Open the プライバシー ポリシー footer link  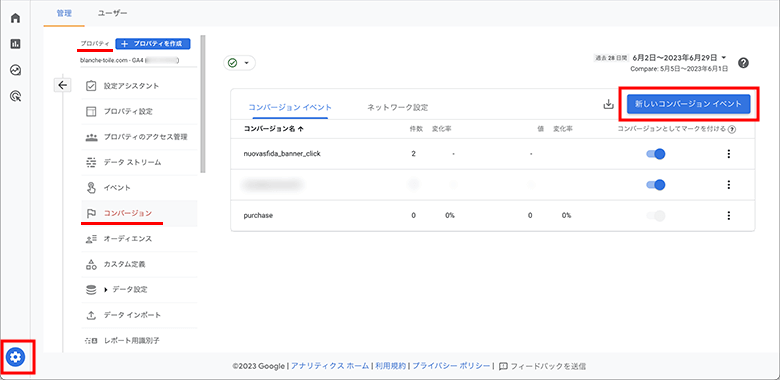pos(451,366)
